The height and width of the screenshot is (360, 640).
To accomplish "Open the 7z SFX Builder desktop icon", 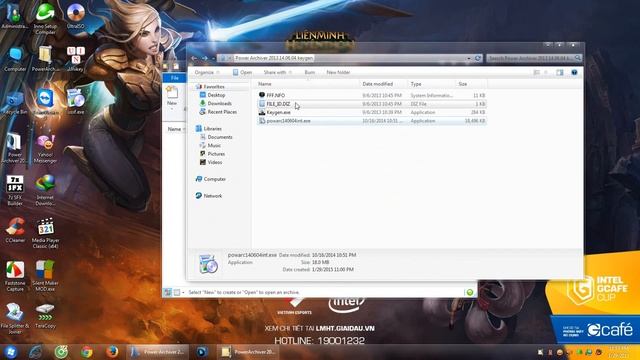I will pos(15,191).
